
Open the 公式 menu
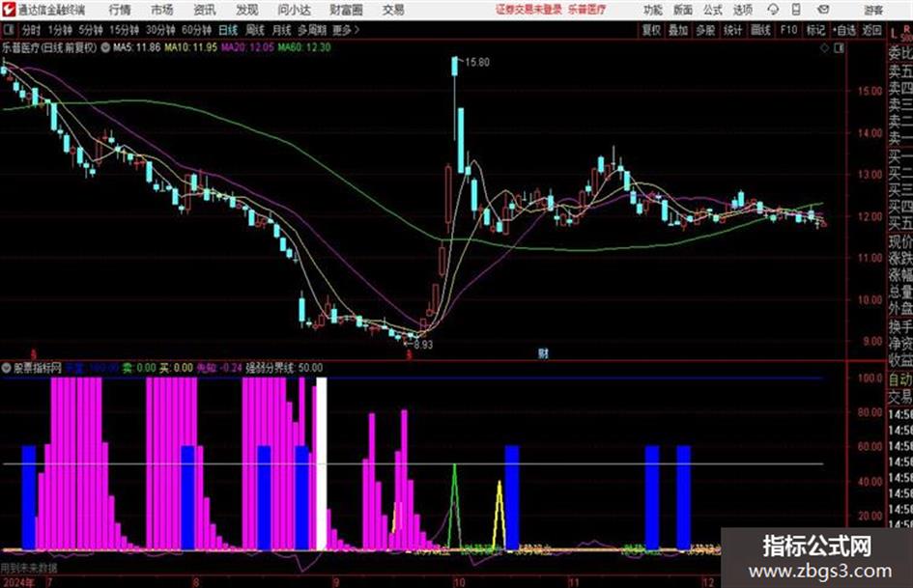(x=712, y=10)
